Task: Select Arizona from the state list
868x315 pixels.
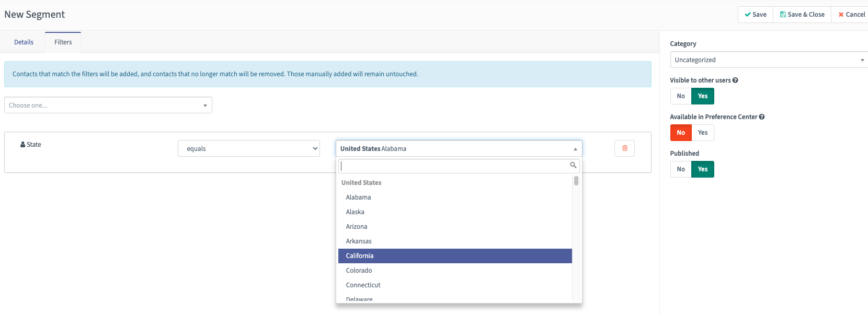Action: click(455, 227)
